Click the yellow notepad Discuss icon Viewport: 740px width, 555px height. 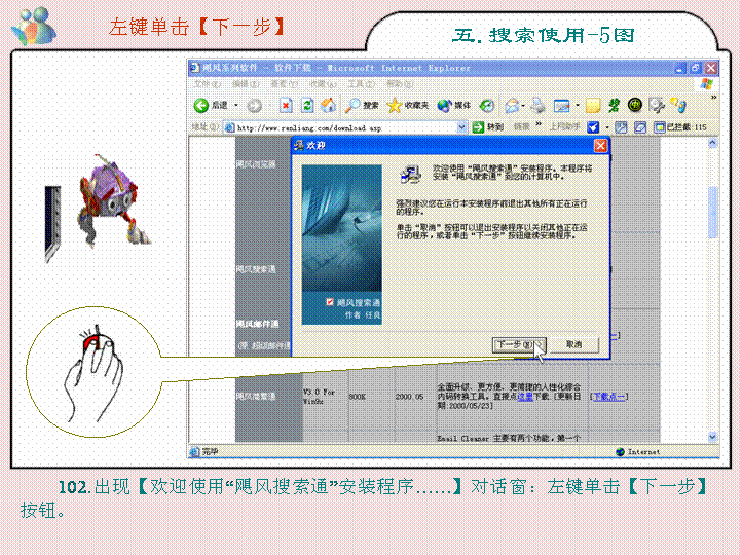[x=593, y=105]
